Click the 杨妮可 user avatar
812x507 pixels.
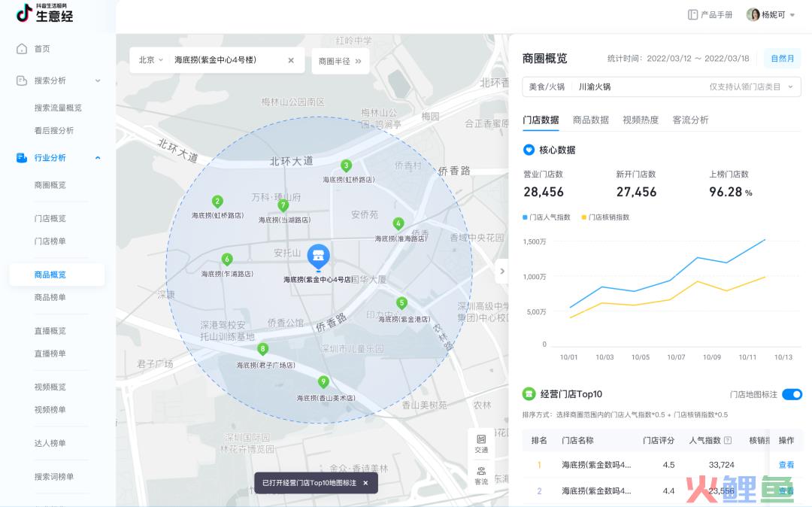(753, 15)
